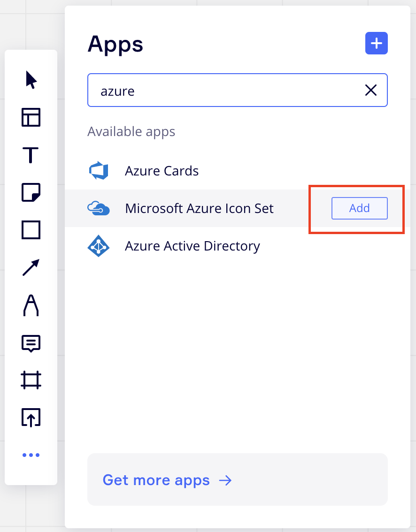Select the cursor pointer tool
This screenshot has width=416, height=532.
31,80
